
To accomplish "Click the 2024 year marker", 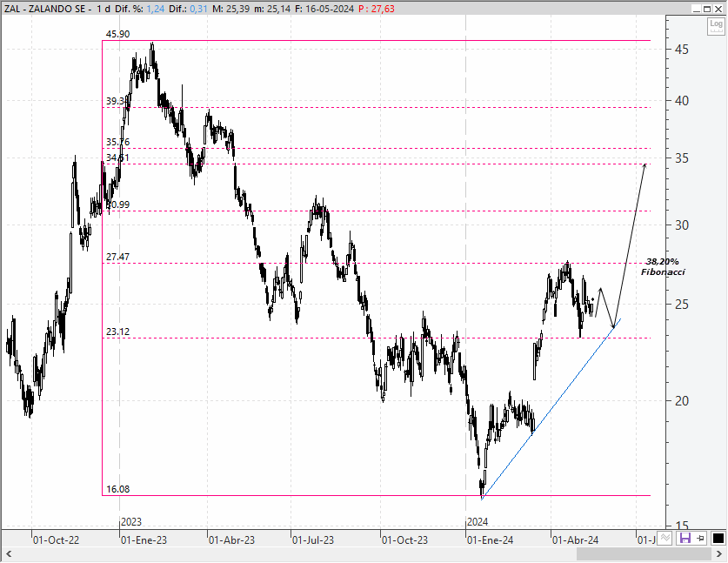I will pos(478,522).
